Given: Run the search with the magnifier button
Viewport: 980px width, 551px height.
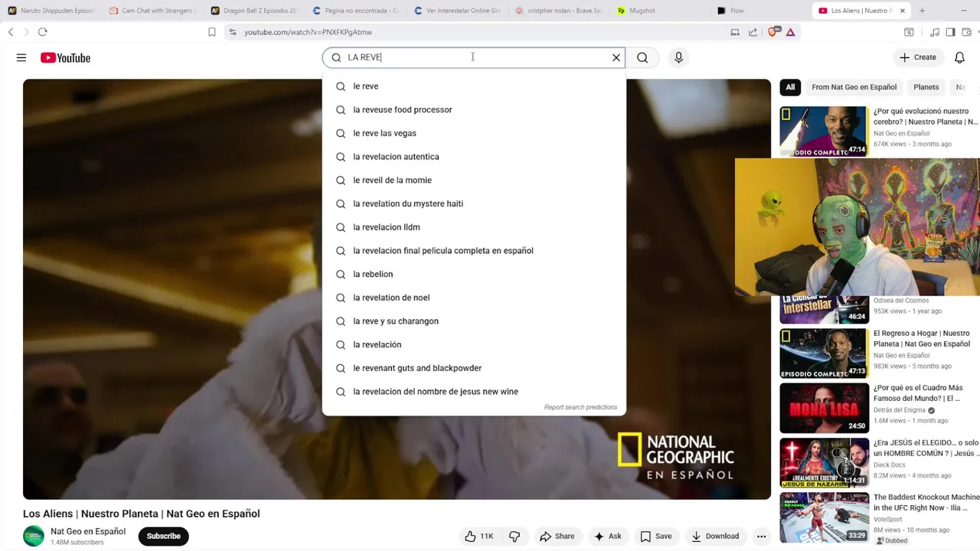Looking at the screenshot, I should (642, 57).
